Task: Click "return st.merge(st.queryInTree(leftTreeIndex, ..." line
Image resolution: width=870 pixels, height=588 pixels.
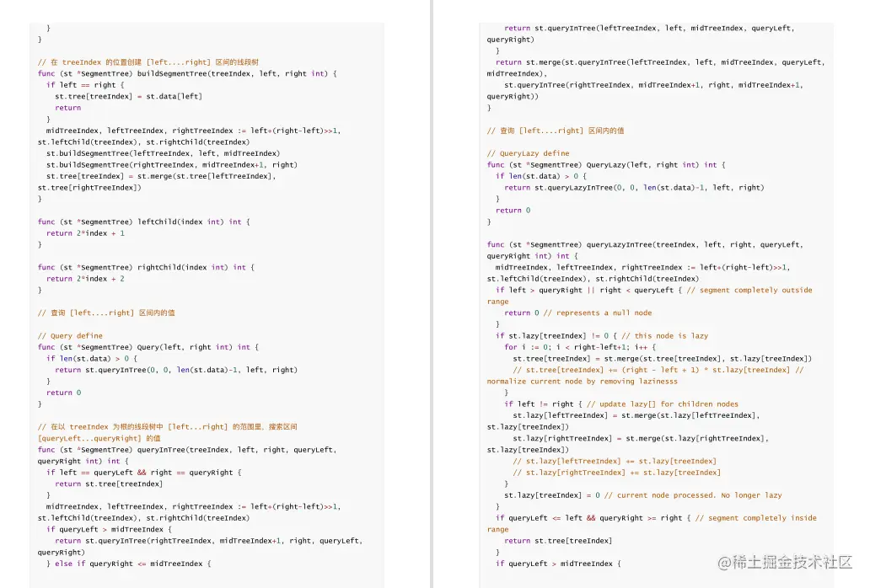Action: 660,62
